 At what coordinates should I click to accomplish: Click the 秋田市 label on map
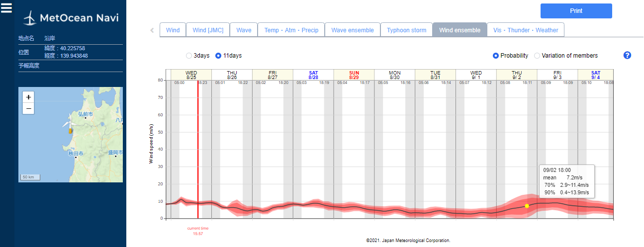tap(76, 154)
